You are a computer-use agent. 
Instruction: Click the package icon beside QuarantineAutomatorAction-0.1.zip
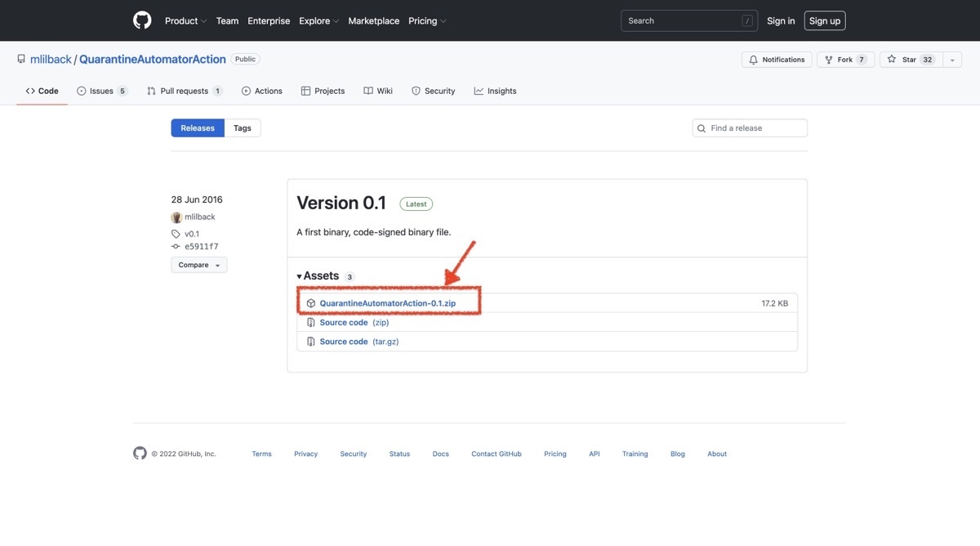[x=311, y=303]
